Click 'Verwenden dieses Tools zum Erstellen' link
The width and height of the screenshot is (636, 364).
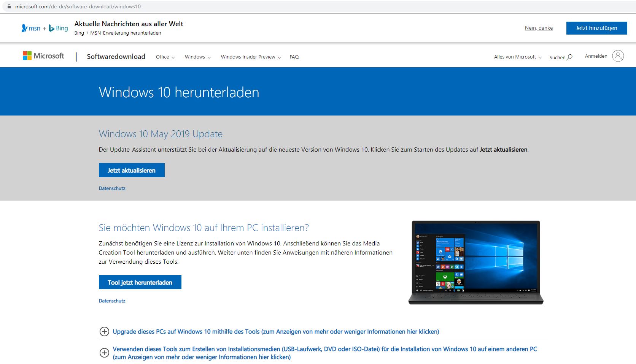pyautogui.click(x=325, y=353)
